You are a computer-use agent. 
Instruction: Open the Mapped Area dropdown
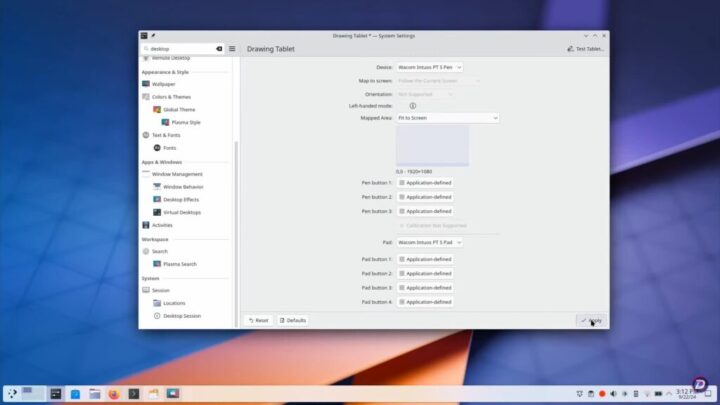click(x=447, y=118)
